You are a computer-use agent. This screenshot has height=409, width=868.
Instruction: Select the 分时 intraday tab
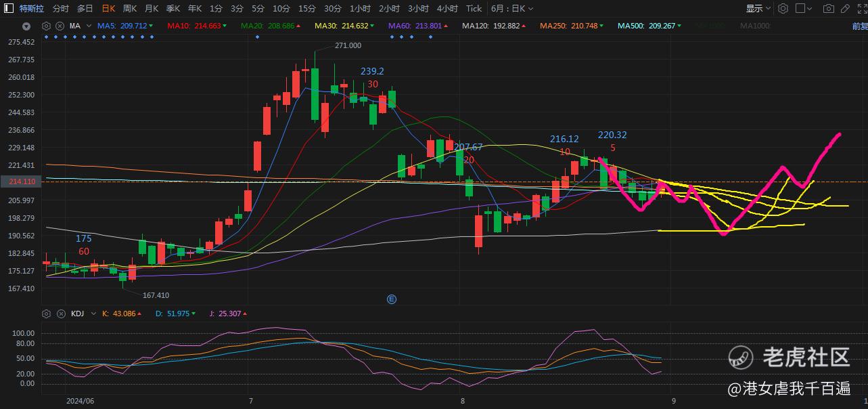(x=60, y=9)
